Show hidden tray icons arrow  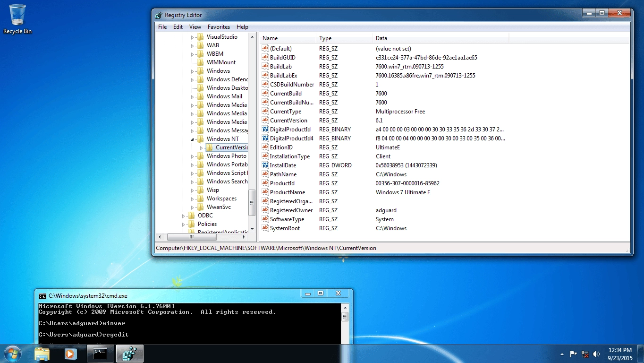point(562,354)
